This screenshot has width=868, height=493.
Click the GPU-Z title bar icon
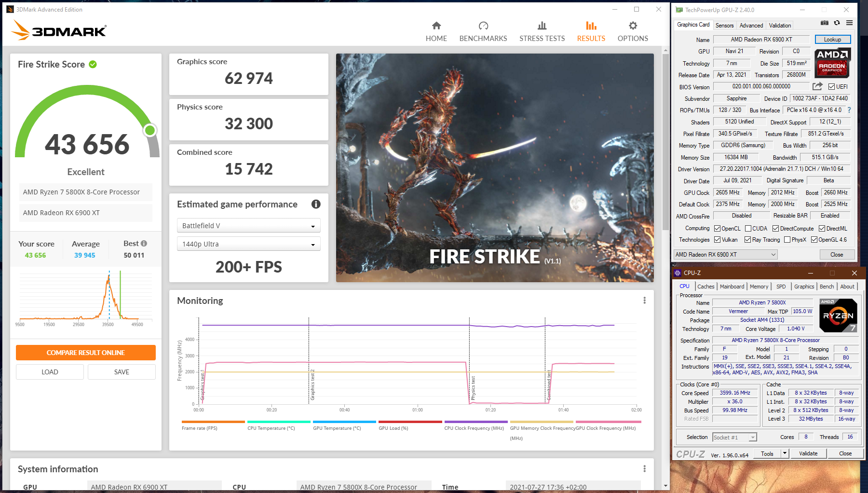coord(679,10)
